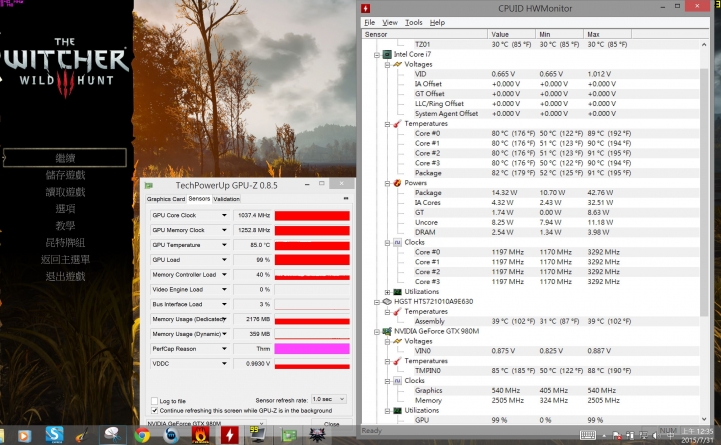Collapse the NVIDIA GeForce GTX 980M node
The height and width of the screenshot is (445, 721).
click(377, 331)
